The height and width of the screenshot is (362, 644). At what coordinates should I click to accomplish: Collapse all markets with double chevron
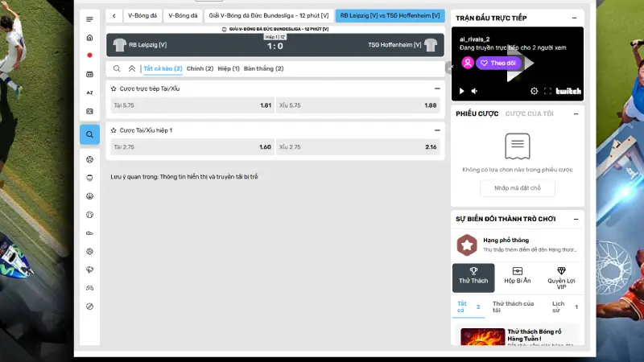[132, 69]
